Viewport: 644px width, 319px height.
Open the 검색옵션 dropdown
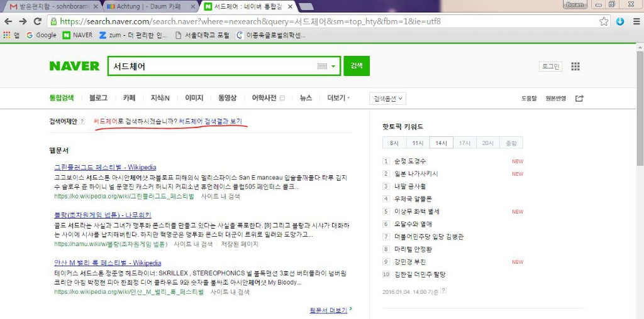pyautogui.click(x=387, y=99)
